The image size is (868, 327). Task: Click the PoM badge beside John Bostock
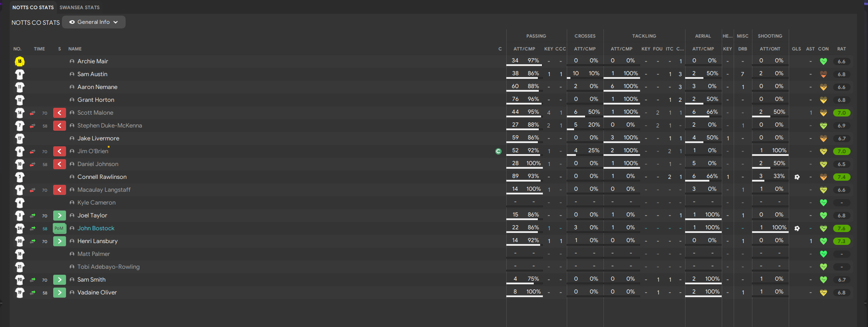(60, 228)
